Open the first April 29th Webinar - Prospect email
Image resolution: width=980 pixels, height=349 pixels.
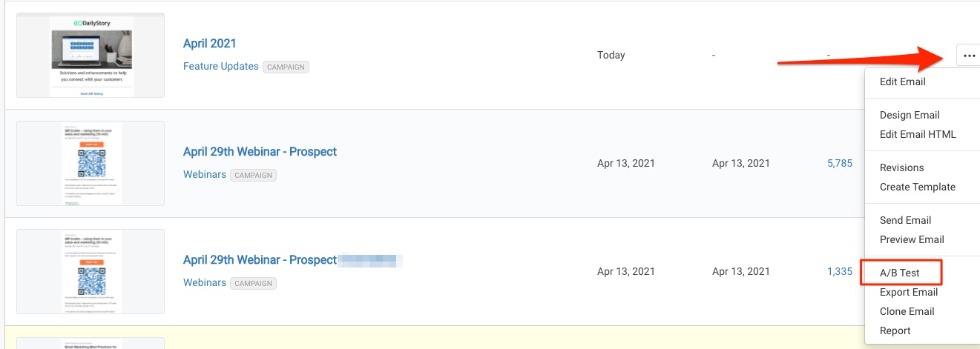coord(260,152)
